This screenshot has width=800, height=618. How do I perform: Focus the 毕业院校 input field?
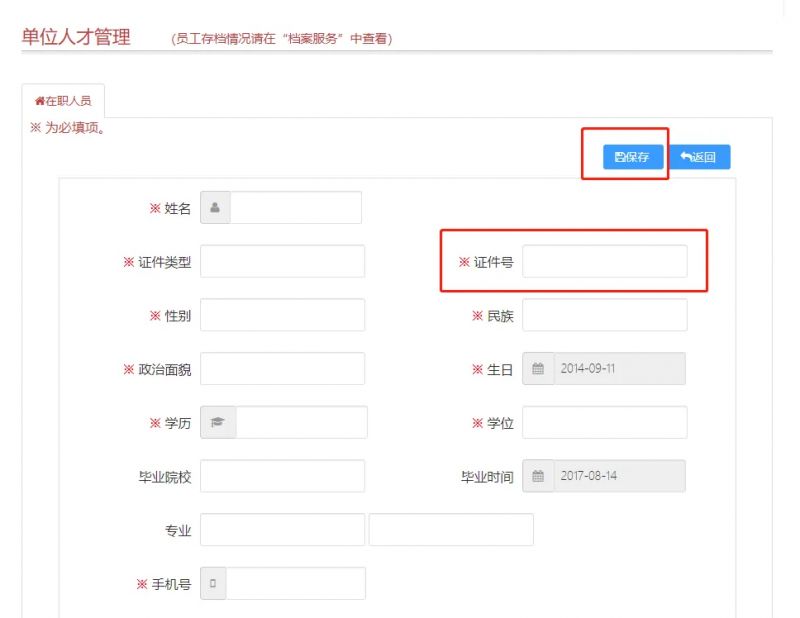282,476
